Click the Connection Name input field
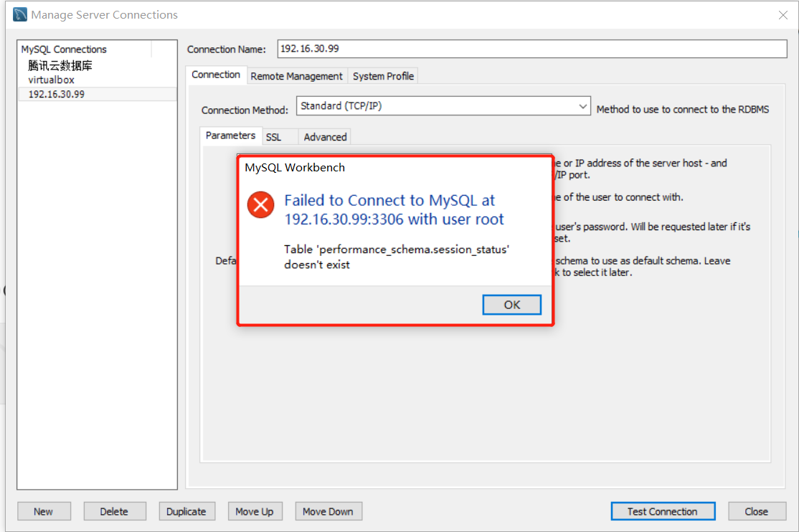The height and width of the screenshot is (532, 799). pos(532,49)
